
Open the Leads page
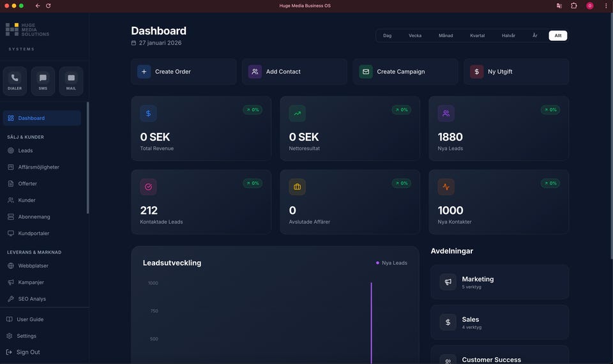(x=42, y=151)
